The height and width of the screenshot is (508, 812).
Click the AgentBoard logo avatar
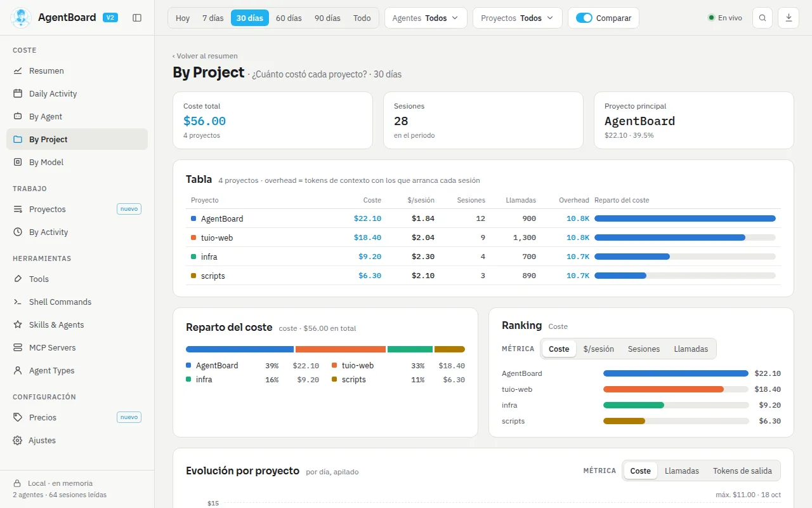coord(21,18)
